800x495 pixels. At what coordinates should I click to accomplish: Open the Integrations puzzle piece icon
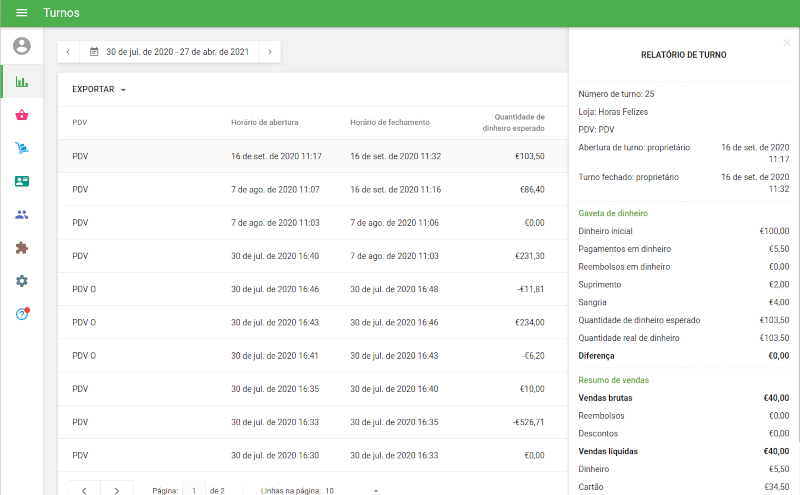click(22, 247)
